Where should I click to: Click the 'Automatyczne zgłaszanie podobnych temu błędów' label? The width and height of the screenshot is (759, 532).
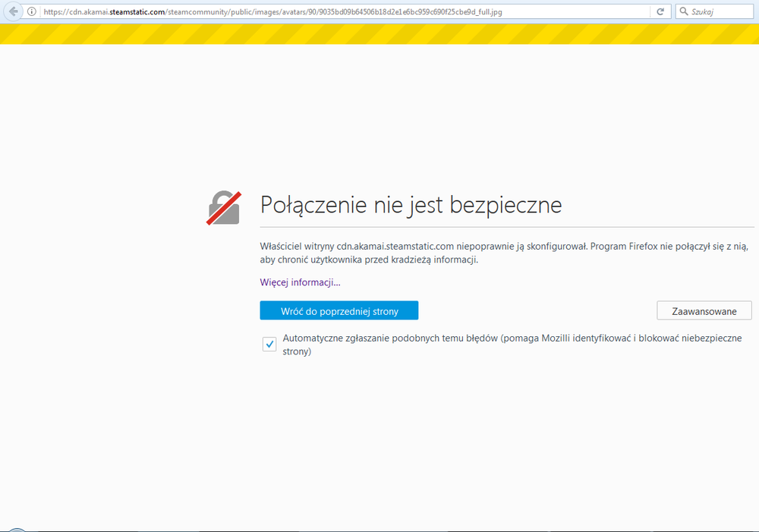(389, 338)
